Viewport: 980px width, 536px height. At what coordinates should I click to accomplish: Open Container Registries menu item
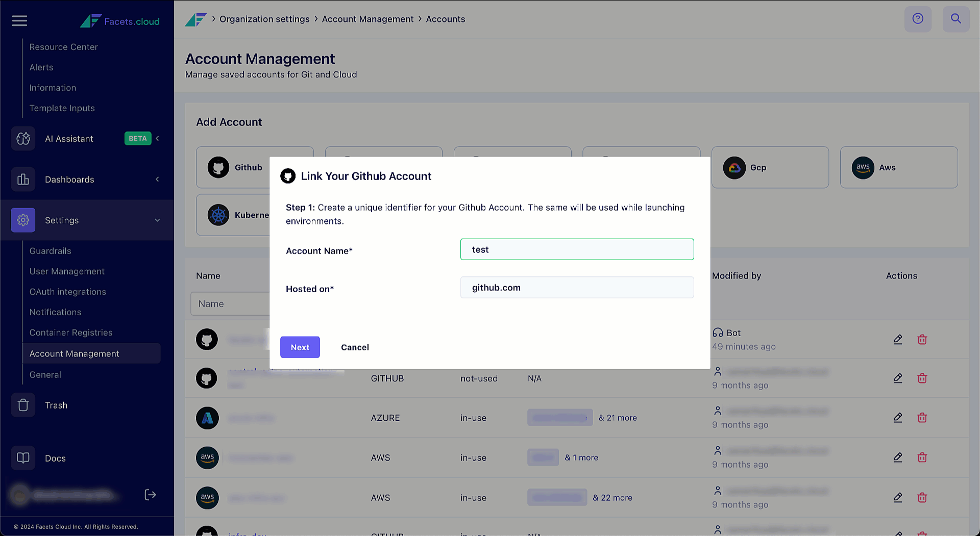coord(71,333)
